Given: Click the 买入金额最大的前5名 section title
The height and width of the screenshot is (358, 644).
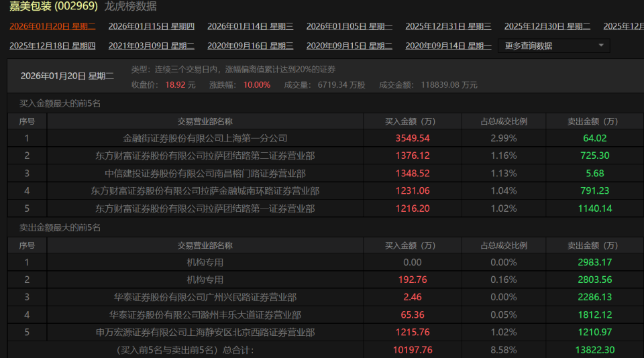Looking at the screenshot, I should (x=60, y=103).
